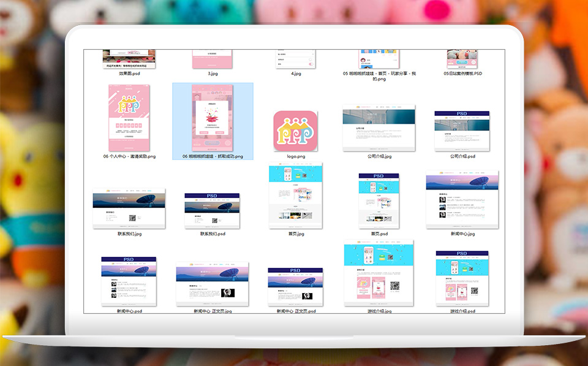
Task: Select the 新闻中心.jpg thumbnail
Action: point(462,199)
